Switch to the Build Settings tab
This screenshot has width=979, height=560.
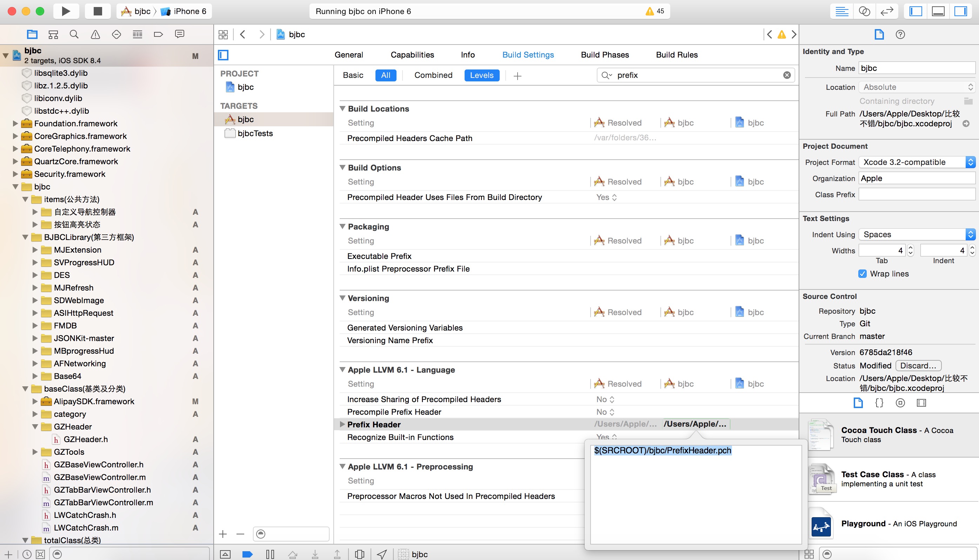tap(528, 55)
